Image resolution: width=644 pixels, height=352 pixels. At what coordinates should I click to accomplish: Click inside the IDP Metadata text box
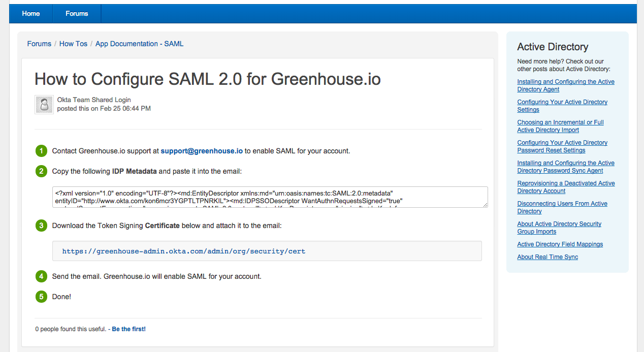(x=270, y=197)
